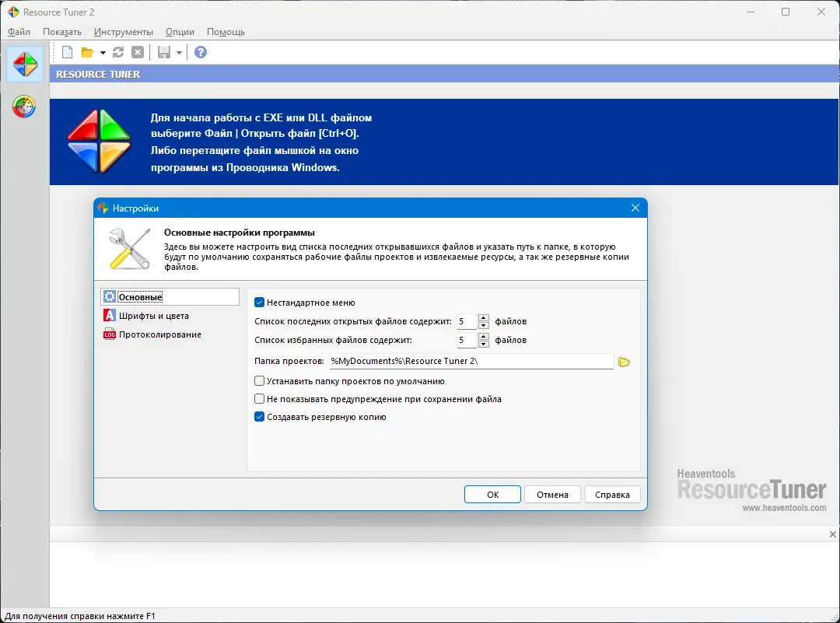Open the Показать menu
The height and width of the screenshot is (623, 840).
(x=62, y=32)
